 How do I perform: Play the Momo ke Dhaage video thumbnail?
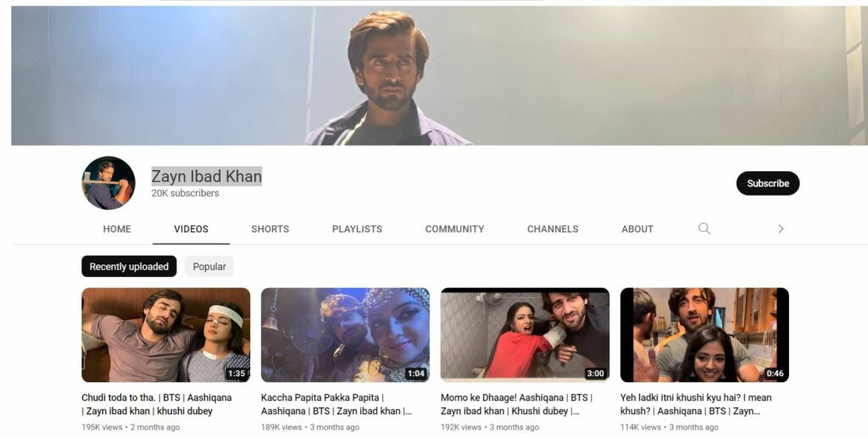(525, 335)
